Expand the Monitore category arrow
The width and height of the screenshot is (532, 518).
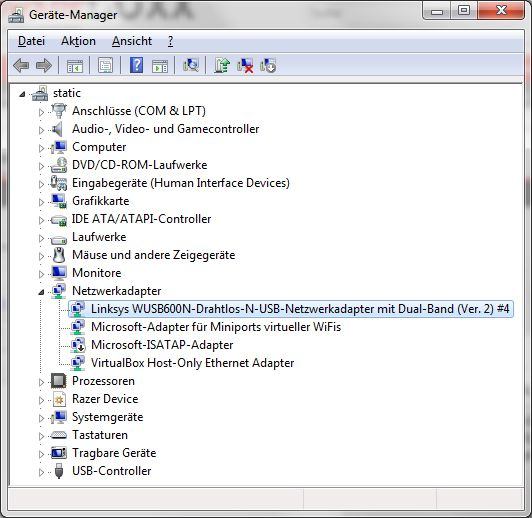point(41,274)
